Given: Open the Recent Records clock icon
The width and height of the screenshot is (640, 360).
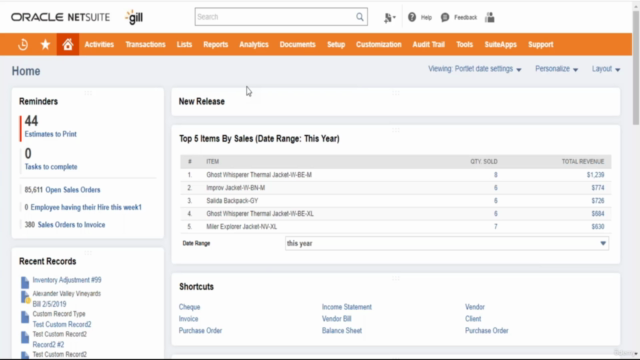Looking at the screenshot, I should click(23, 44).
